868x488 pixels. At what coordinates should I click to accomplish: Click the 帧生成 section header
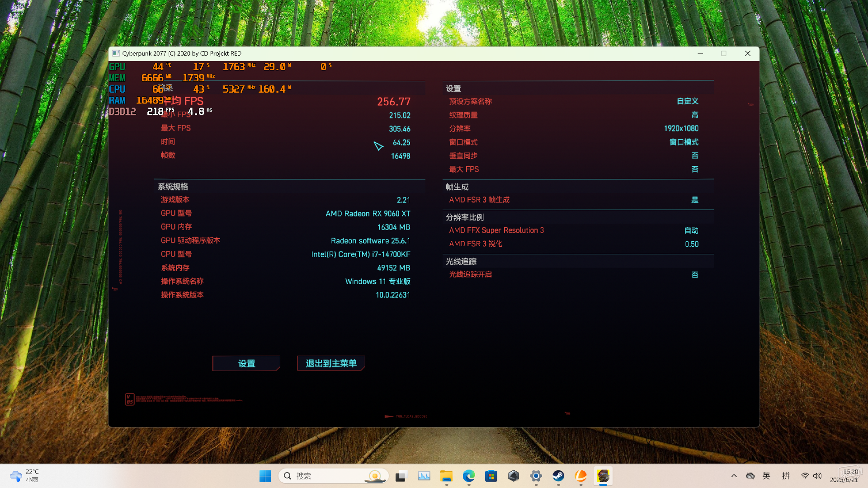[x=457, y=187]
